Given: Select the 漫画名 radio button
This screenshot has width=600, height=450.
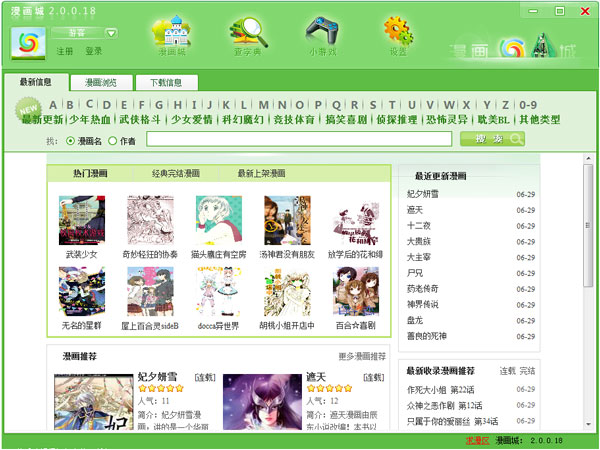Looking at the screenshot, I should pos(70,141).
